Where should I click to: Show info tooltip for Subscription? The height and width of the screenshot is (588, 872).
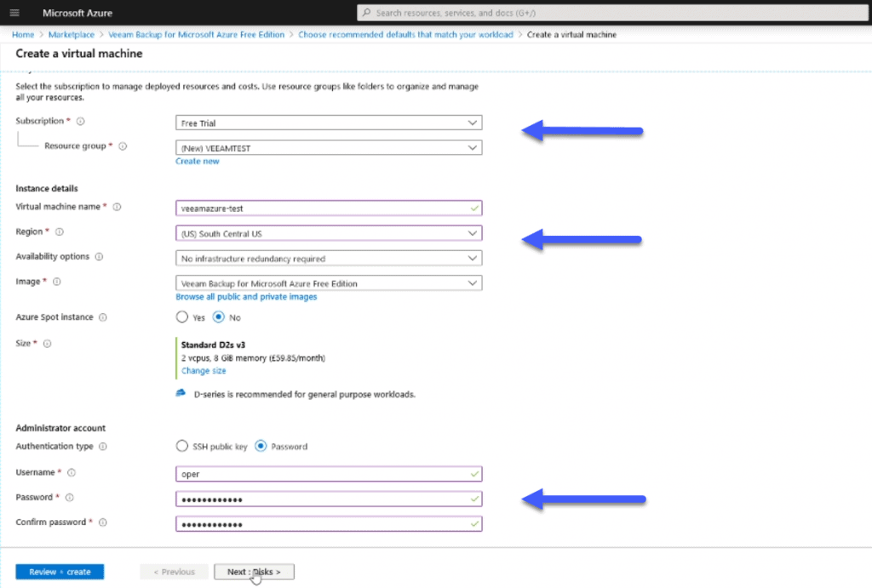point(81,121)
